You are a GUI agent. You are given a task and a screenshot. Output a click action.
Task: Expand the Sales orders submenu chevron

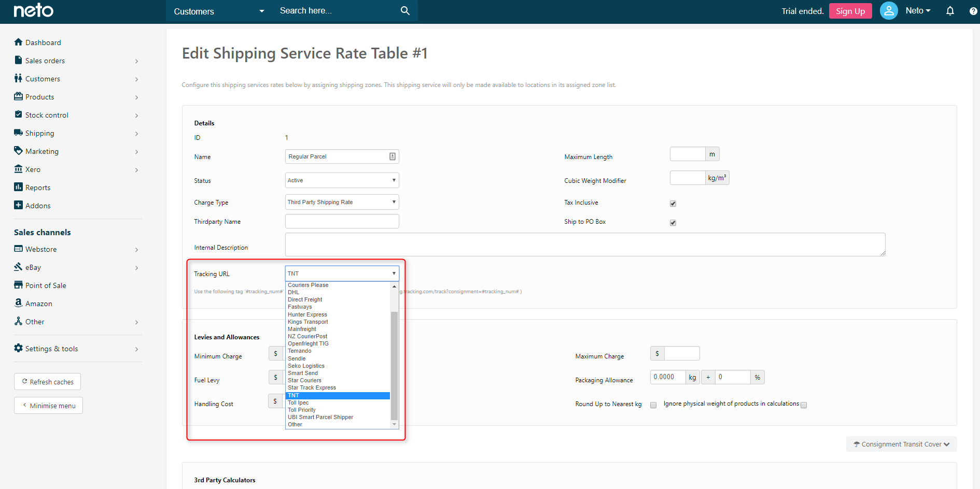137,61
